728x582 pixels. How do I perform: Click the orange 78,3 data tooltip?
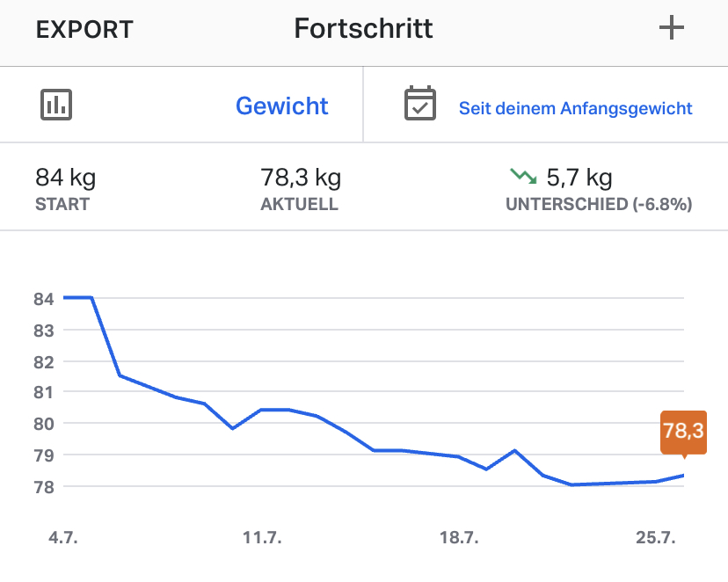pyautogui.click(x=683, y=431)
